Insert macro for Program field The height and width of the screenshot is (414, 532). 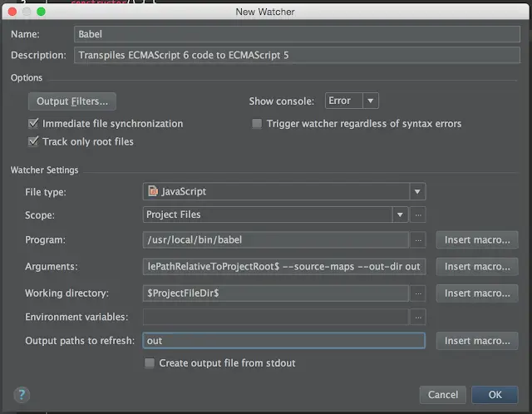(x=477, y=240)
